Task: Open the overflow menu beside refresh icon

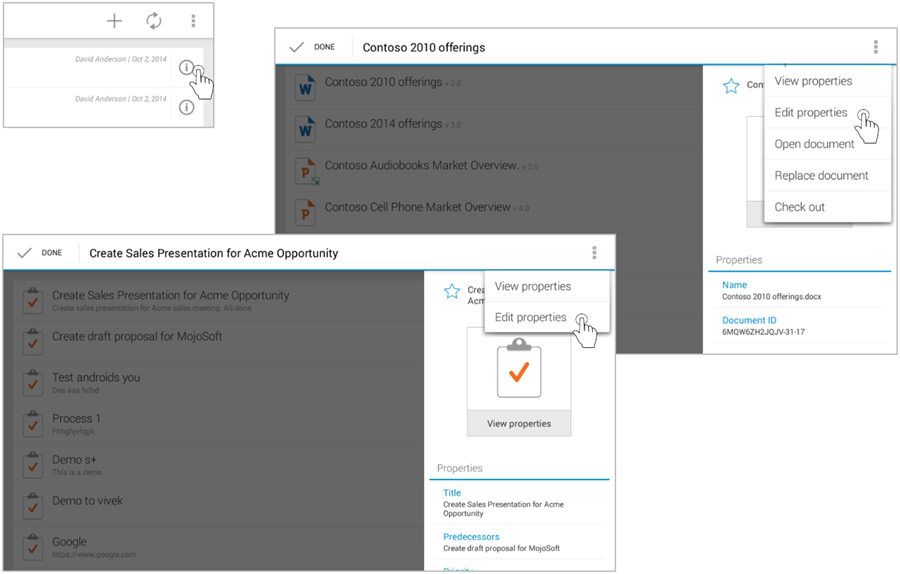Action: point(193,21)
